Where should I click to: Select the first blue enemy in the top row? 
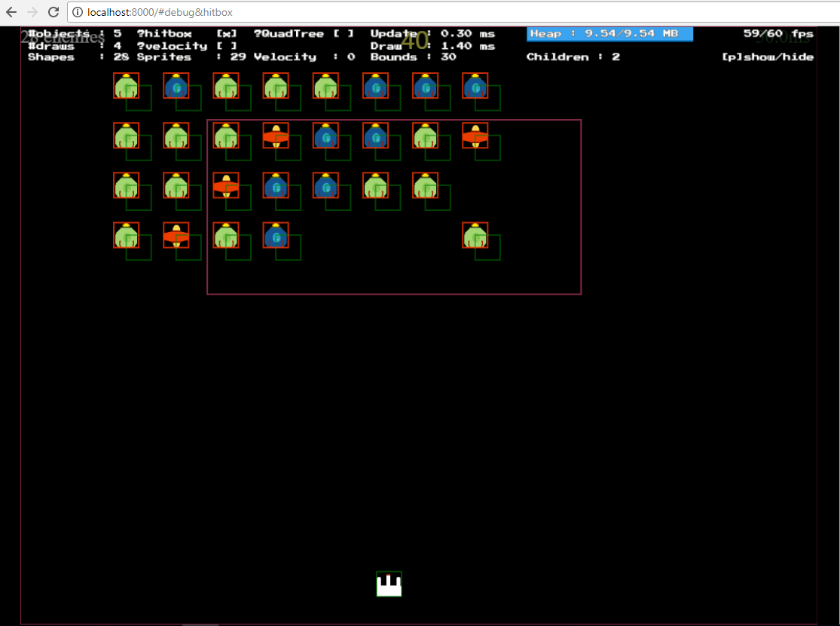(176, 86)
